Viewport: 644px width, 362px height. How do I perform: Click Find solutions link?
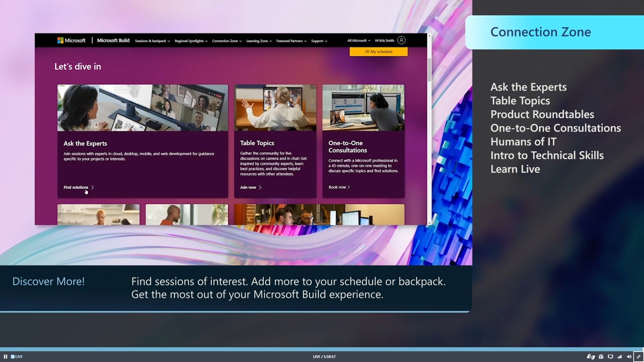(x=78, y=187)
